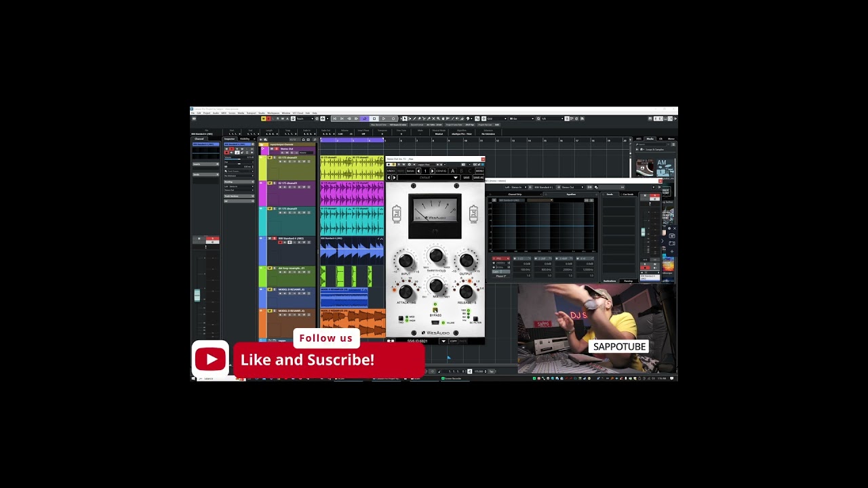868x488 pixels.
Task: Open the Touch automation mode dropdown
Action: 305,119
